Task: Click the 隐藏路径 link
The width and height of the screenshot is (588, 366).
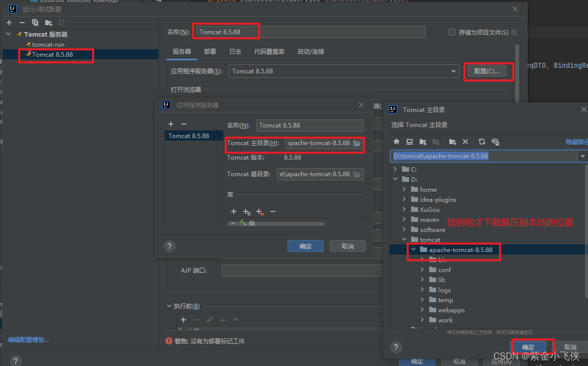Action: tap(577, 142)
